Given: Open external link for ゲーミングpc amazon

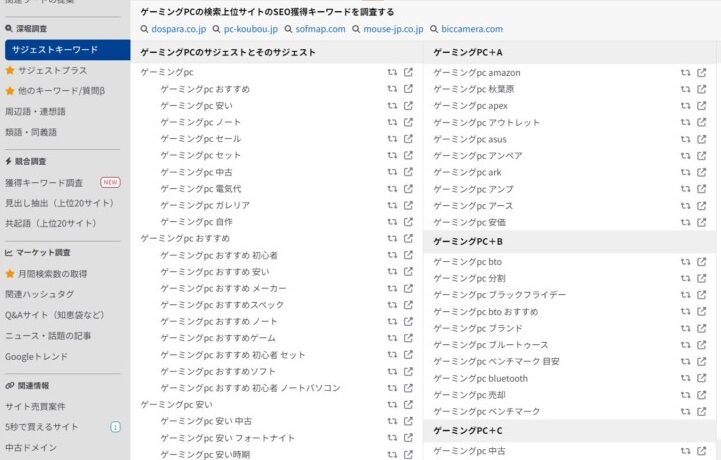Looking at the screenshot, I should click(702, 73).
